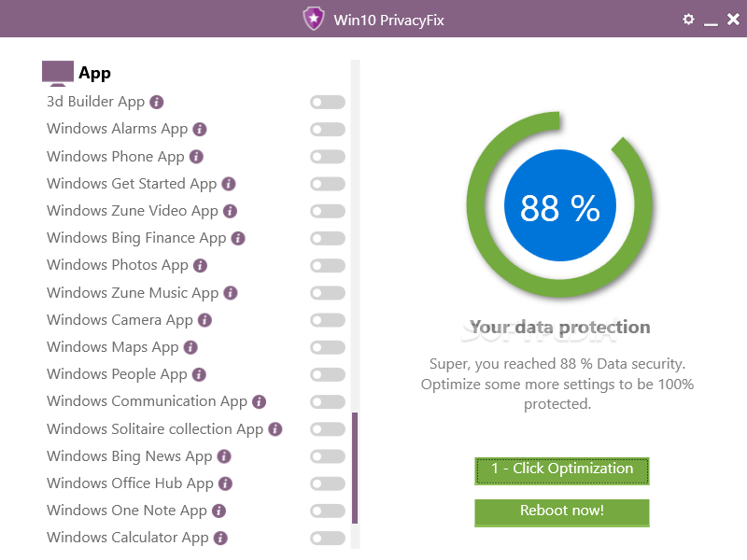Select the Windows Camera App label
The image size is (747, 560).
point(120,320)
